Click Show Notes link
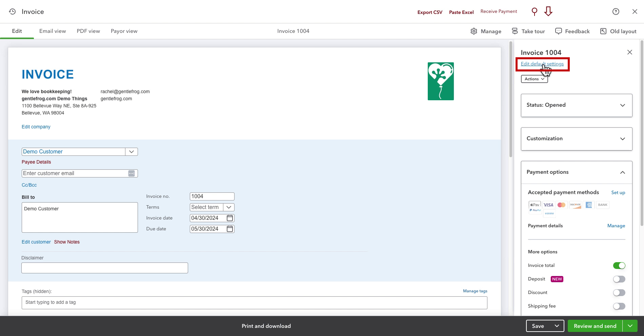 [x=67, y=242]
